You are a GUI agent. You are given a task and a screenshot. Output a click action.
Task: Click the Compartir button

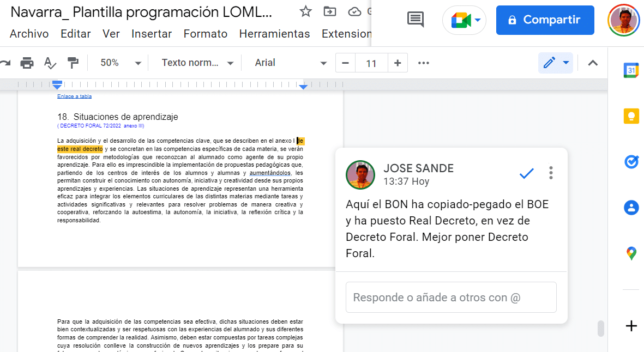545,20
